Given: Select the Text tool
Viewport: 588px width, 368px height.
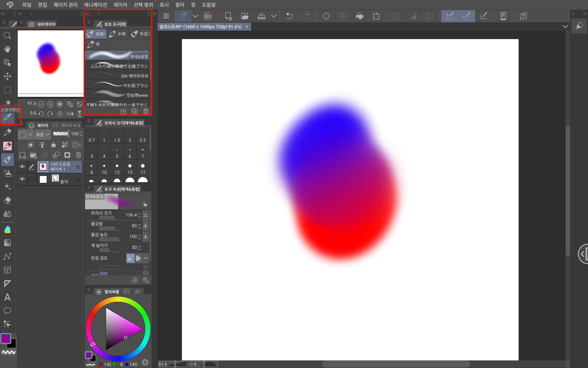Looking at the screenshot, I should tap(7, 297).
